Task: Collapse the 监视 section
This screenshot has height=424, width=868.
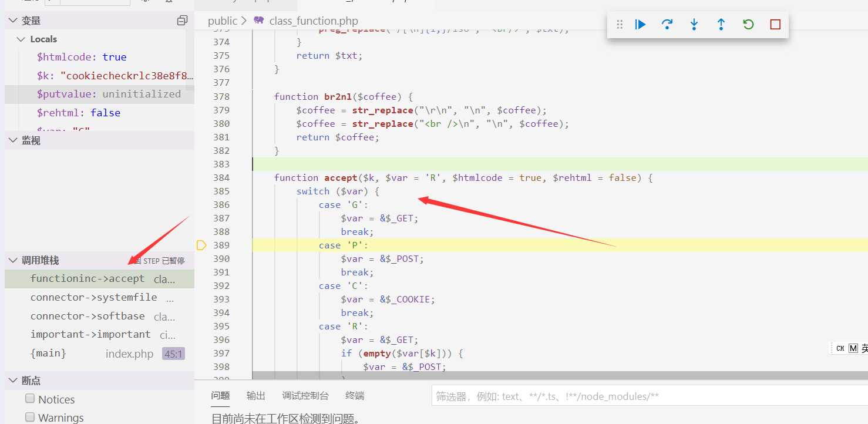Action: click(x=14, y=140)
